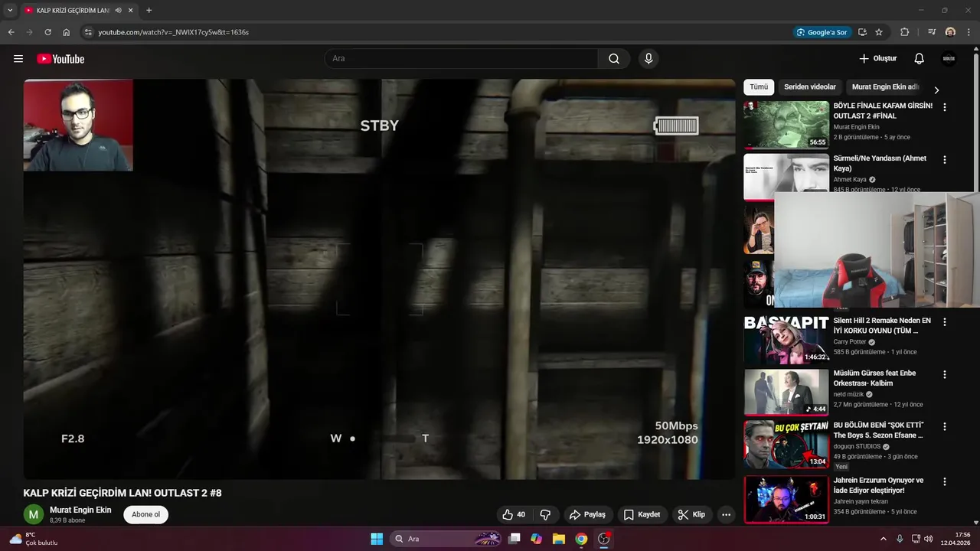This screenshot has width=980, height=551.
Task: Open options for Jahrein Erzurum Oynuyor video
Action: tap(944, 481)
